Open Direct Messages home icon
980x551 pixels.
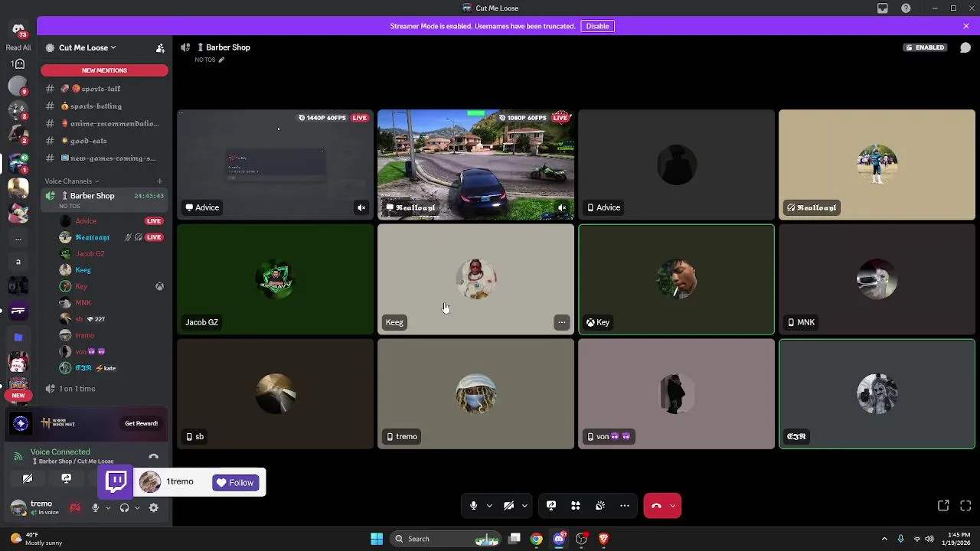tap(18, 31)
